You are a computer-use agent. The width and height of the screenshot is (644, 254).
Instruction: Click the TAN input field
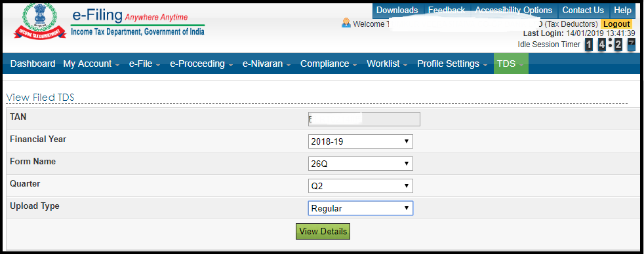(x=364, y=119)
